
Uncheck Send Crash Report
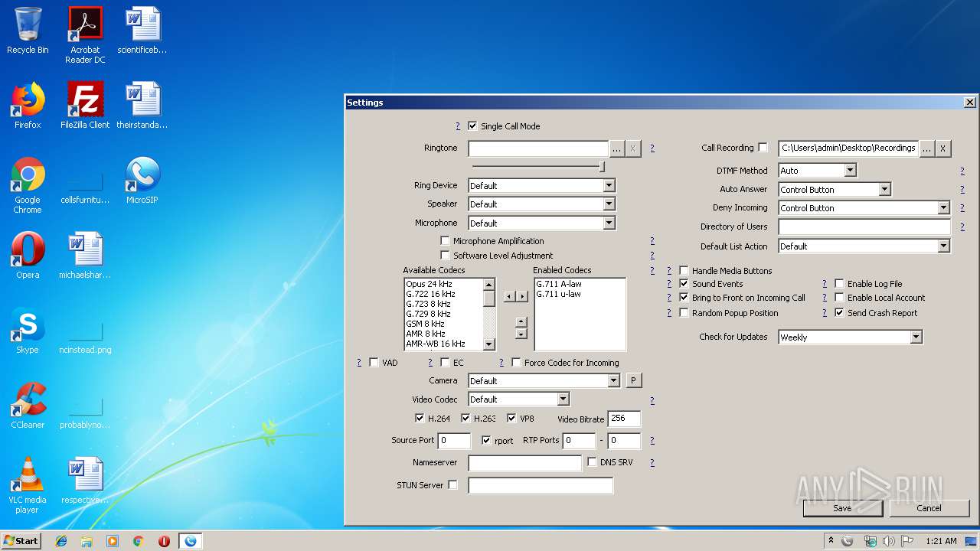[839, 312]
